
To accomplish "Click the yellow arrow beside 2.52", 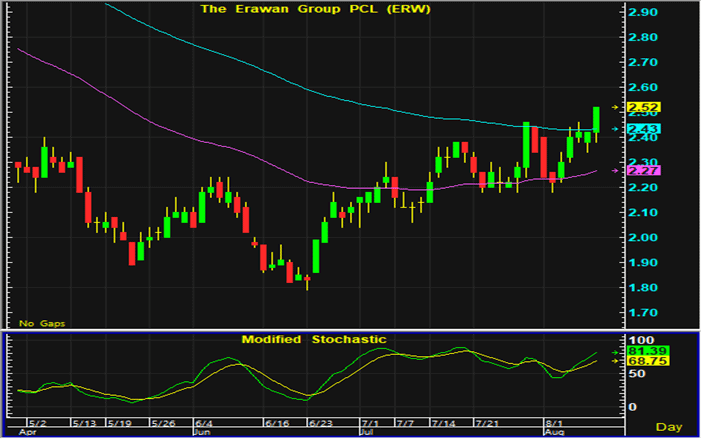I will click(615, 105).
